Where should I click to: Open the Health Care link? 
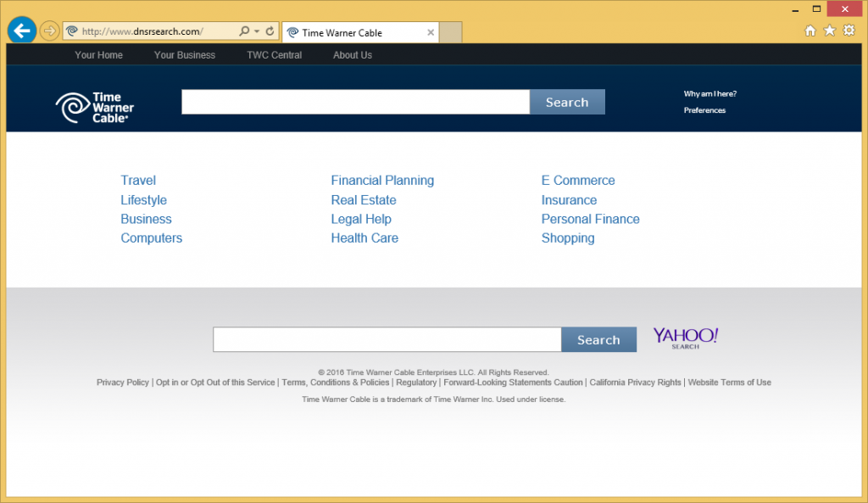click(x=364, y=238)
